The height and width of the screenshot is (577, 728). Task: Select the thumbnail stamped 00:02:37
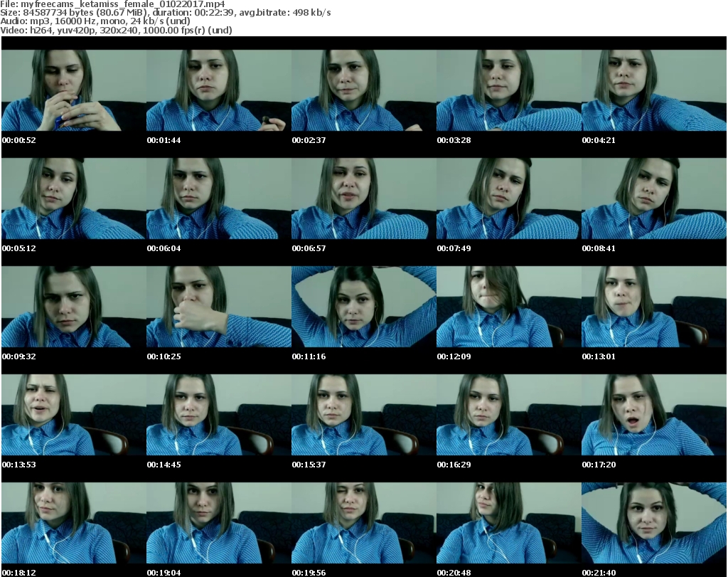click(x=363, y=90)
